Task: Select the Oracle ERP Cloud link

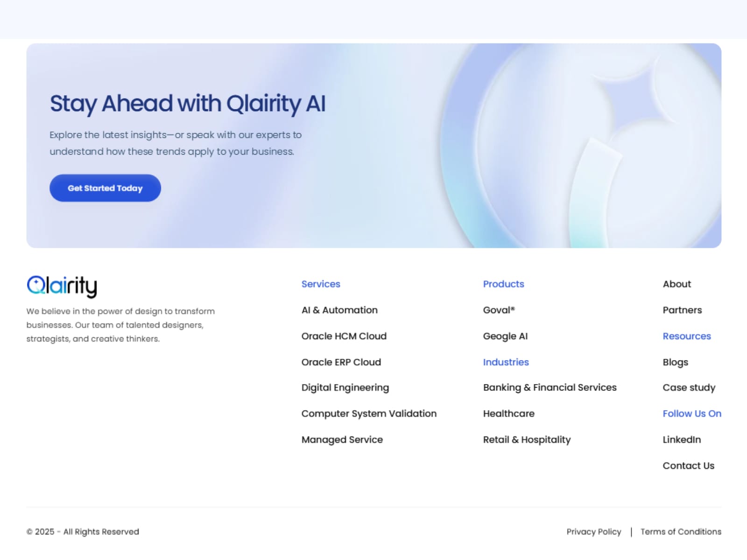Action: [341, 362]
